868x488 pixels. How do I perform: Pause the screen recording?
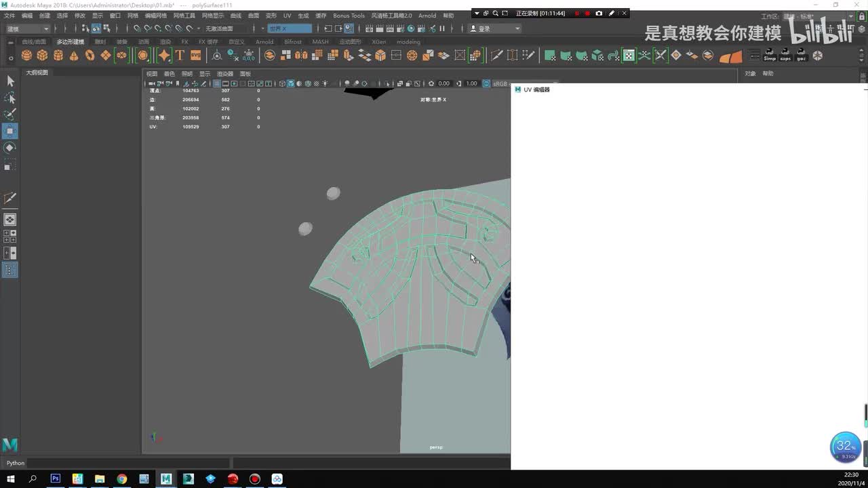click(577, 13)
